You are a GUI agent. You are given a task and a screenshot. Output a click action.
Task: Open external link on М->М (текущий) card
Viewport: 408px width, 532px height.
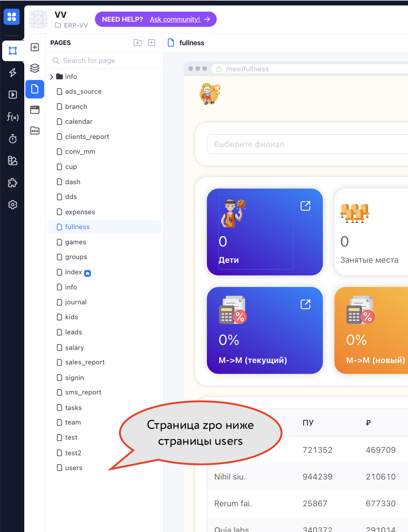point(305,304)
